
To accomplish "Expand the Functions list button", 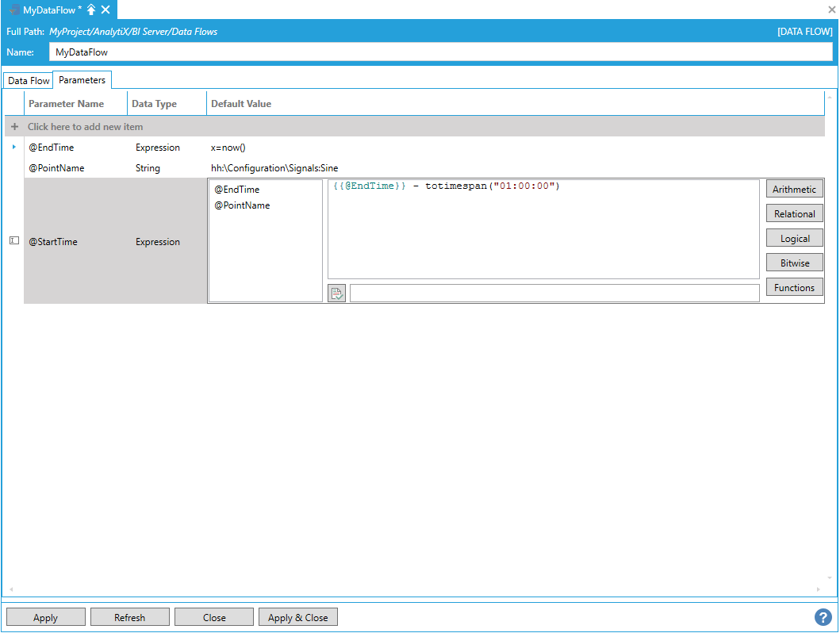I will (x=794, y=288).
